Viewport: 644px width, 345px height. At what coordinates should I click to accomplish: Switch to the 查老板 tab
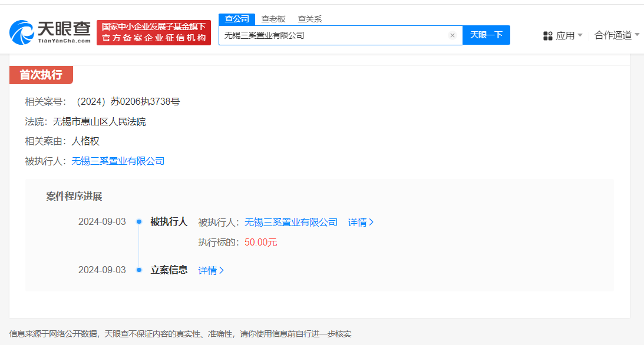coord(273,19)
